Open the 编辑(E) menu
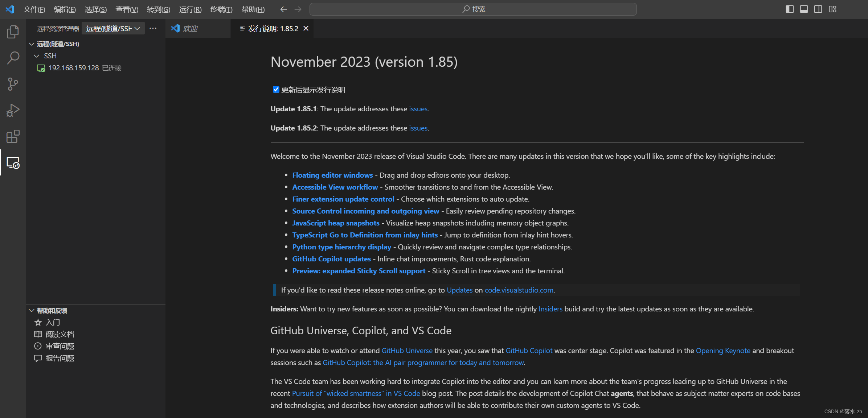868x418 pixels. (65, 9)
